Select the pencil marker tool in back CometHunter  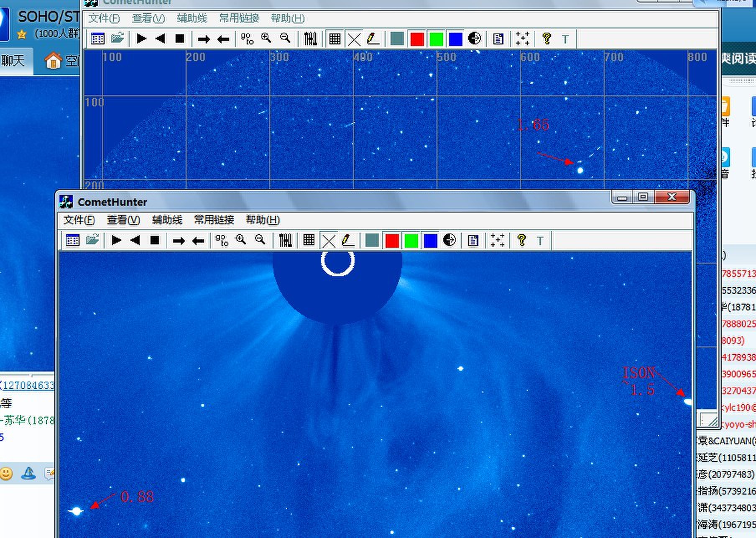click(x=373, y=39)
